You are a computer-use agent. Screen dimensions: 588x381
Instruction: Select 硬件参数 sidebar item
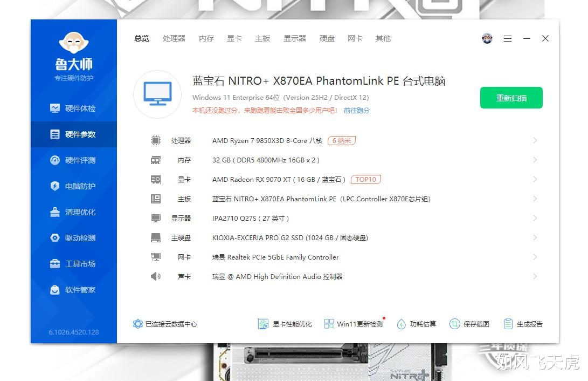click(73, 134)
